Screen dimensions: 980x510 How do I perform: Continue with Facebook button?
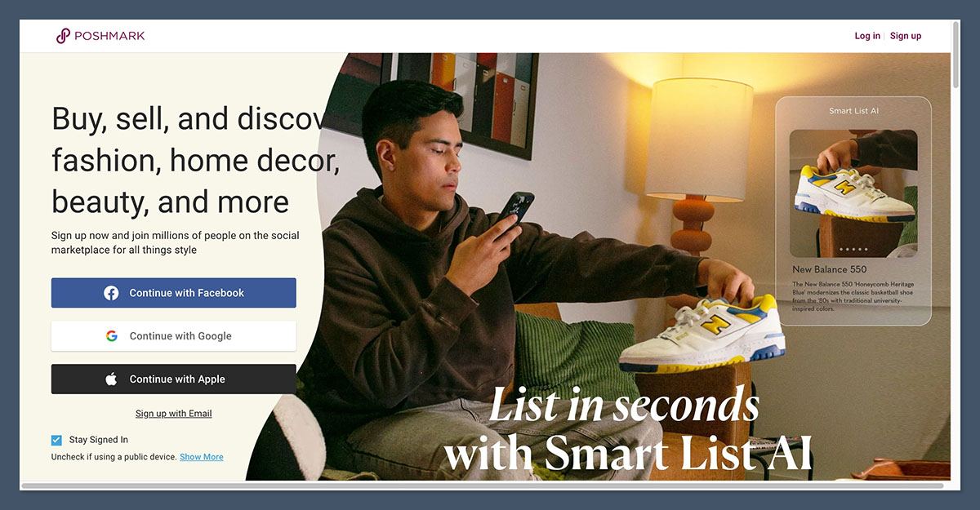174,293
